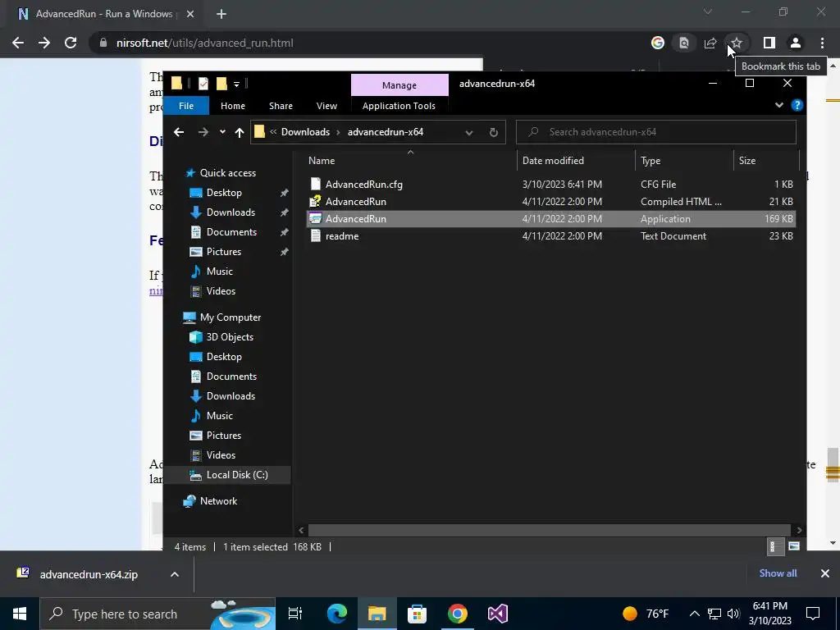The image size is (840, 630).
Task: Click the Google account icon in Chrome toolbar
Action: [x=658, y=43]
